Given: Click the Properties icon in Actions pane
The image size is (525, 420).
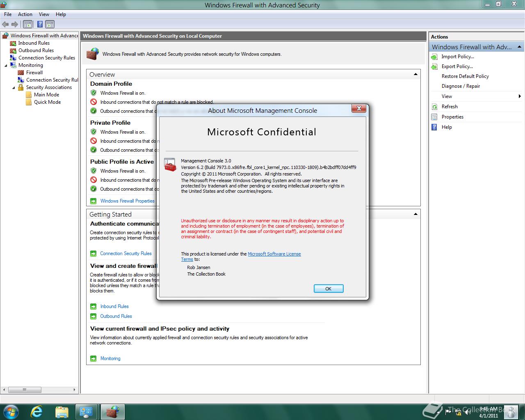Looking at the screenshot, I should (434, 117).
